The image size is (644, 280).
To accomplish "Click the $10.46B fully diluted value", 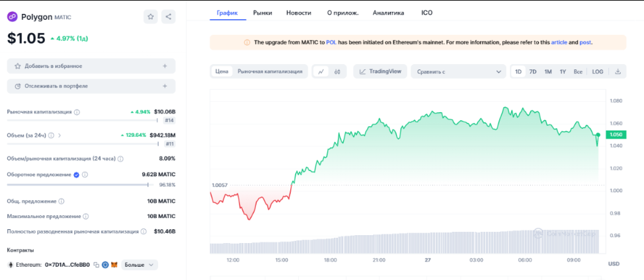I will click(164, 232).
